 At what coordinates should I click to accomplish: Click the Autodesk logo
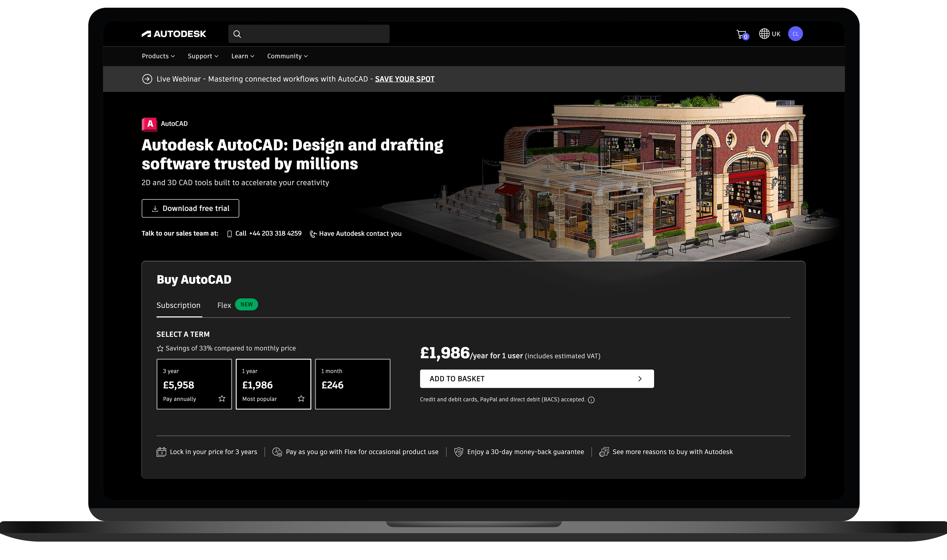(174, 34)
